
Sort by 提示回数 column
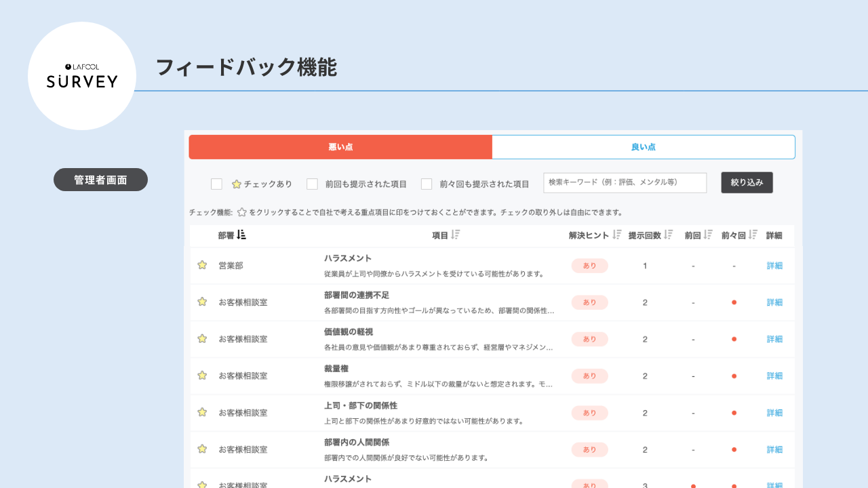pyautogui.click(x=669, y=235)
